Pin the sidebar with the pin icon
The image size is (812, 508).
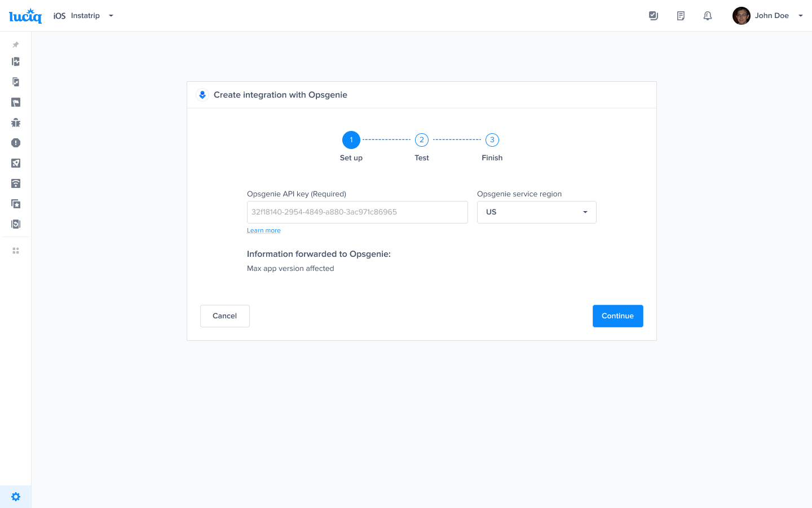coord(16,45)
